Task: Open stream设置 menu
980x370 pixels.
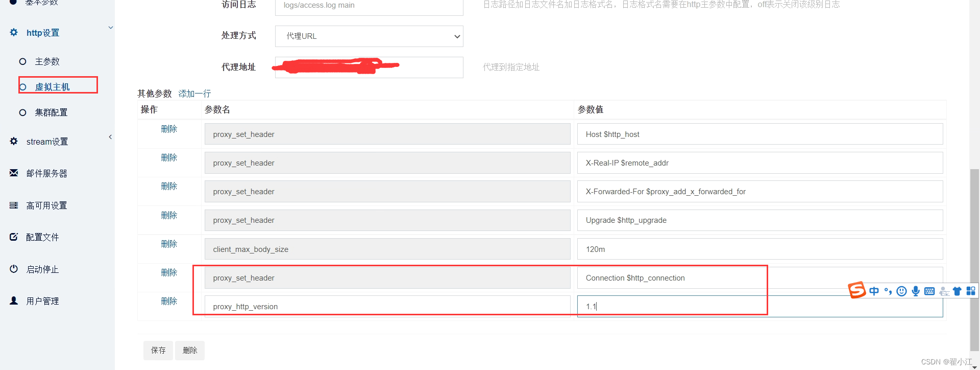Action: pyautogui.click(x=47, y=142)
